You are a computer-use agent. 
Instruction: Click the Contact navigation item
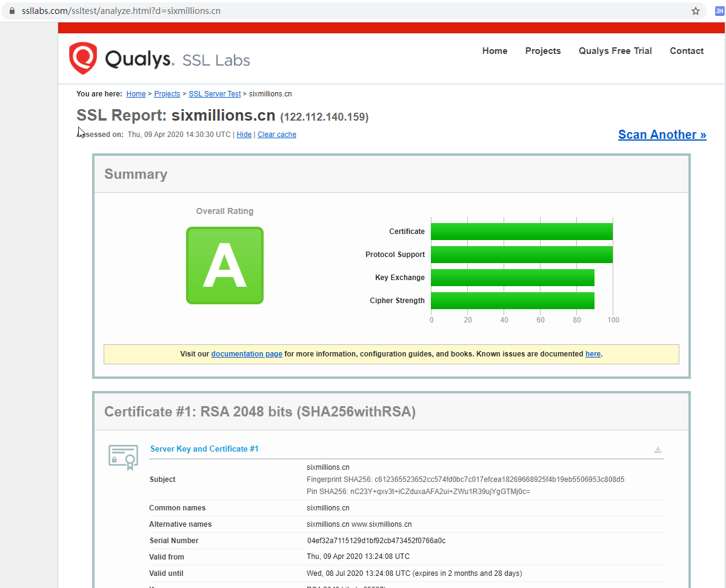pyautogui.click(x=686, y=51)
